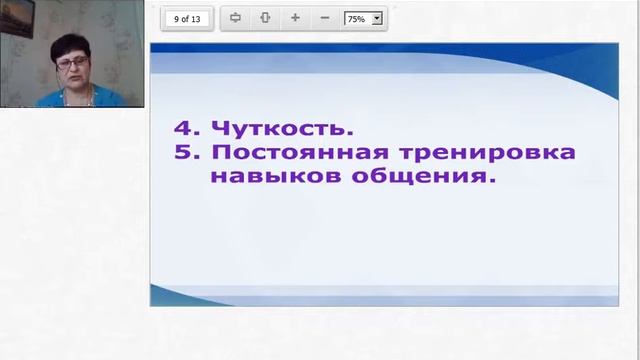Click the text 'навыков общения.'

tap(353, 176)
